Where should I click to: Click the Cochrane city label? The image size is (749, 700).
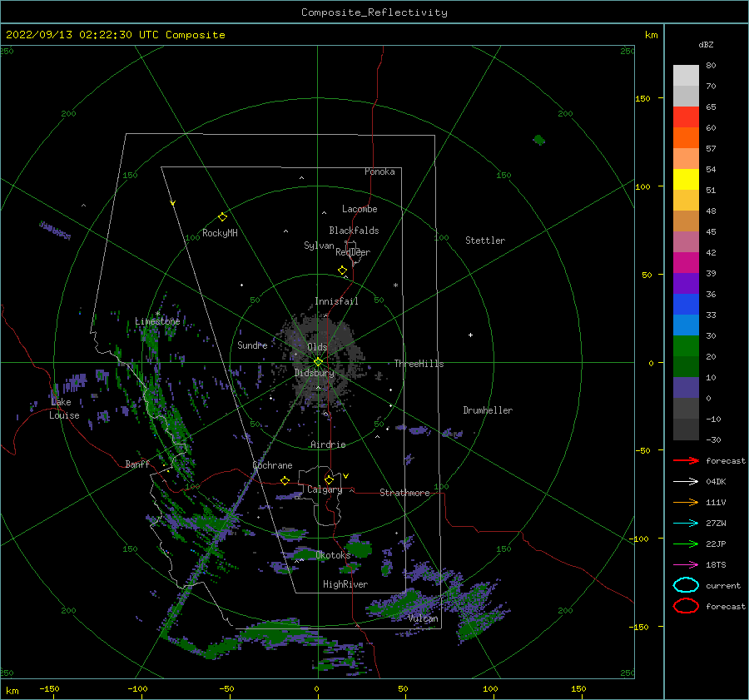pos(272,465)
